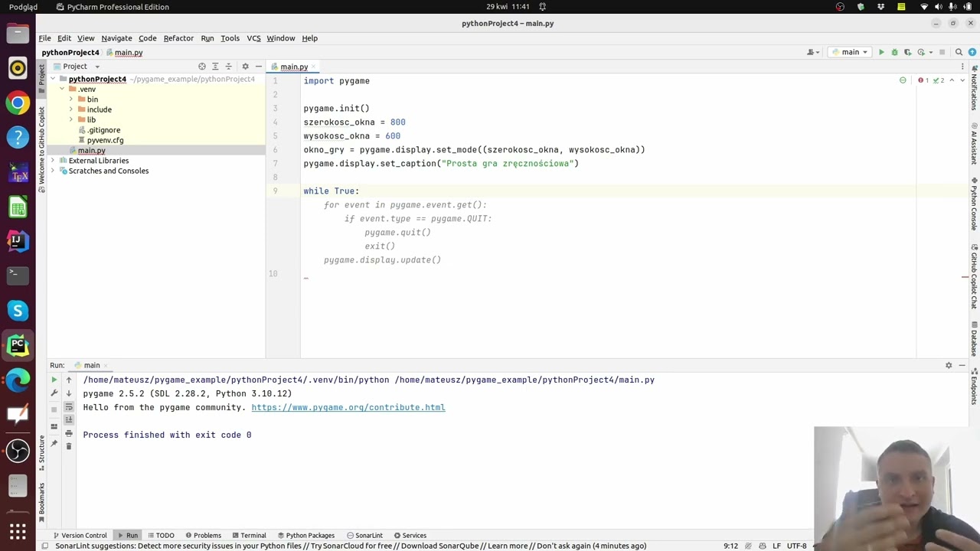
Task: Open the Navigate menu
Action: pyautogui.click(x=116, y=37)
